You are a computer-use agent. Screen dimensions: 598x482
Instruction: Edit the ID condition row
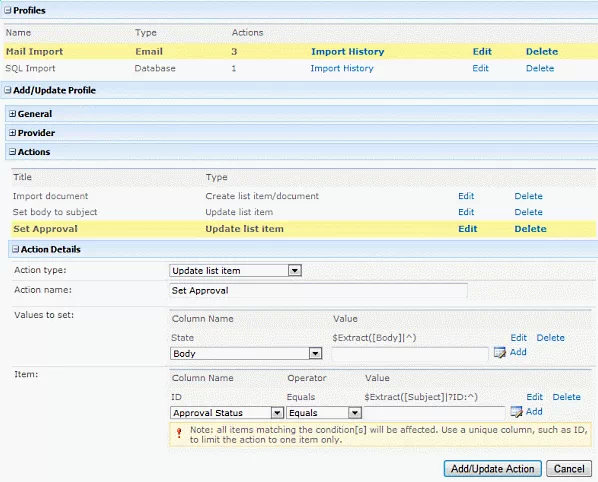(x=535, y=397)
